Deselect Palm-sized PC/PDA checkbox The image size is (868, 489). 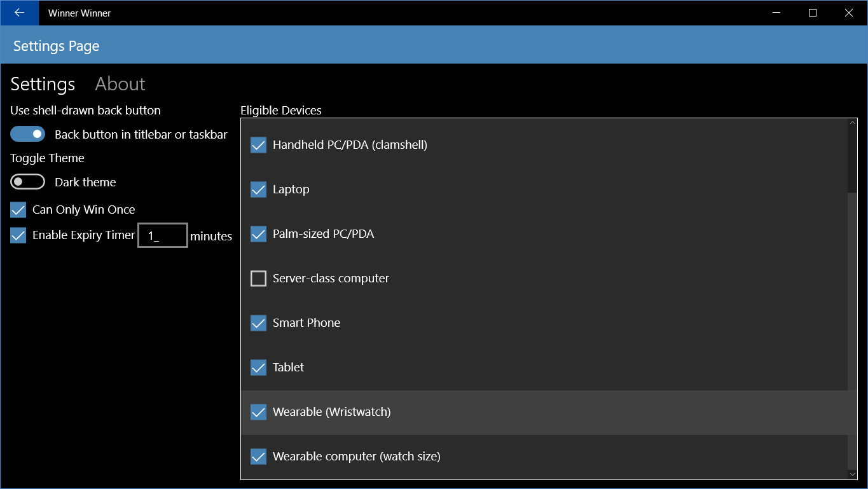tap(258, 234)
